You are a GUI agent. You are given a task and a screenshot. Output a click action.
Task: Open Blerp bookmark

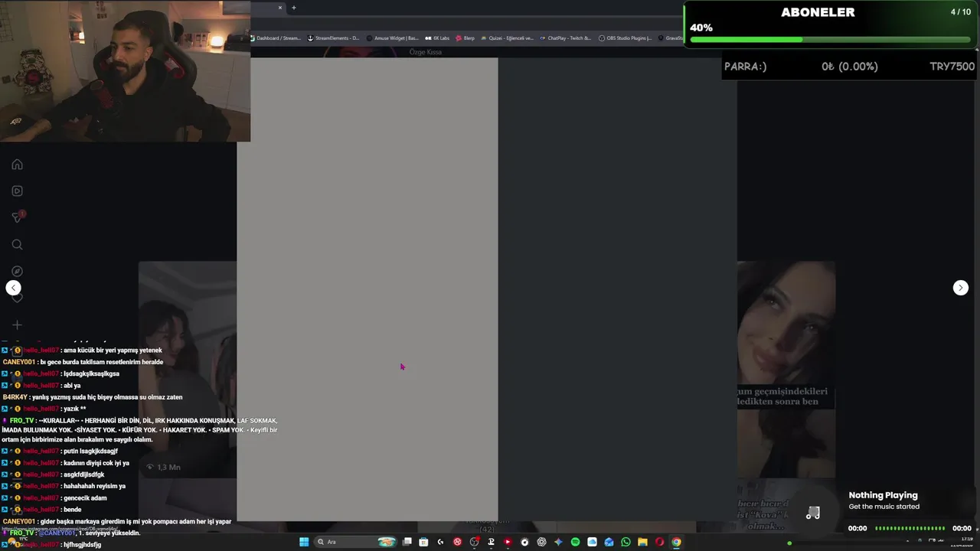pos(465,38)
